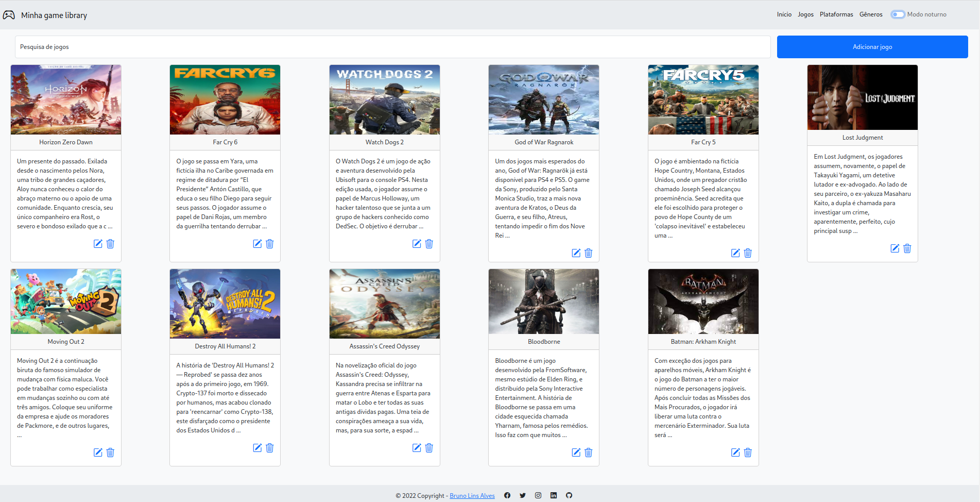The width and height of the screenshot is (980, 502).
Task: Edit the Moving Out 2 card
Action: click(x=98, y=453)
